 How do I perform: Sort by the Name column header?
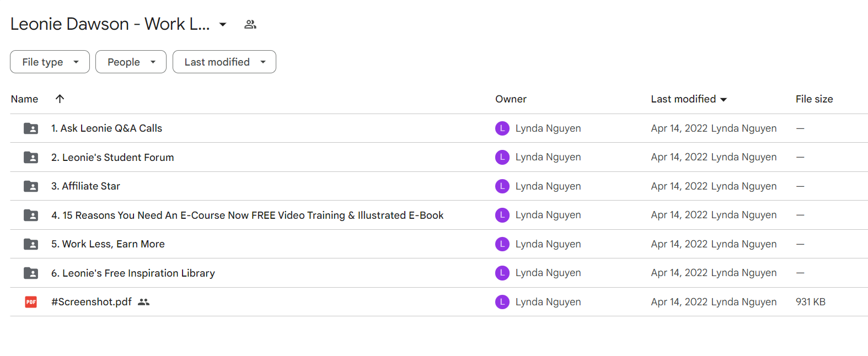tap(24, 99)
